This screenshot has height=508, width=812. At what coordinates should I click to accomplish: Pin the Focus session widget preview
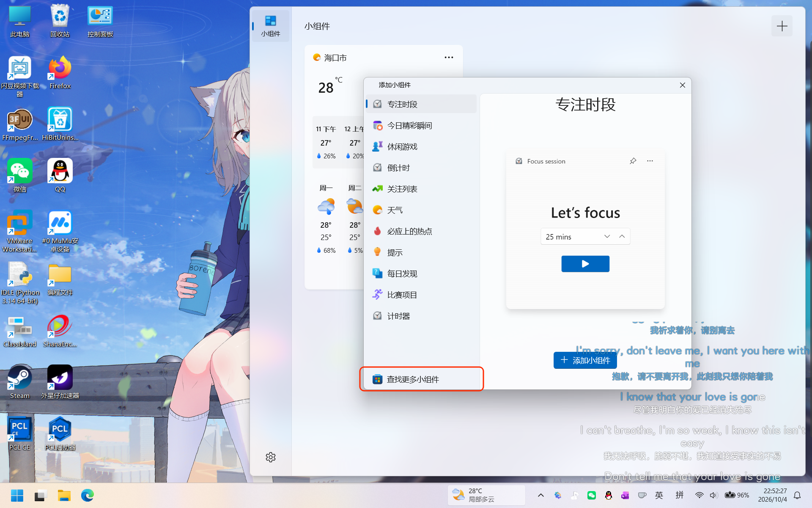click(x=633, y=161)
